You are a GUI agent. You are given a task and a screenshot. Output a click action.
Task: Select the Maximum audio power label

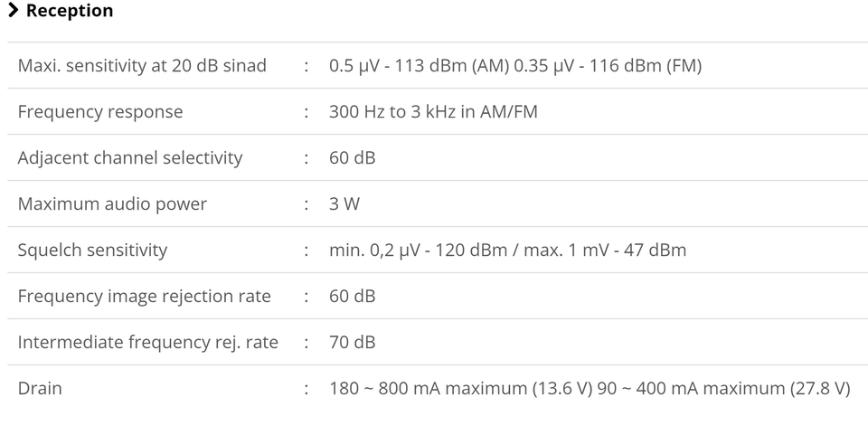(112, 204)
